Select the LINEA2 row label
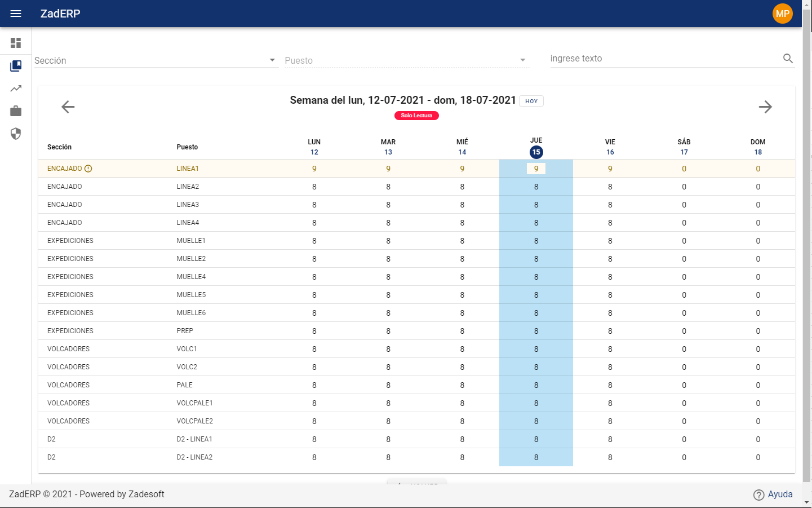 point(188,187)
